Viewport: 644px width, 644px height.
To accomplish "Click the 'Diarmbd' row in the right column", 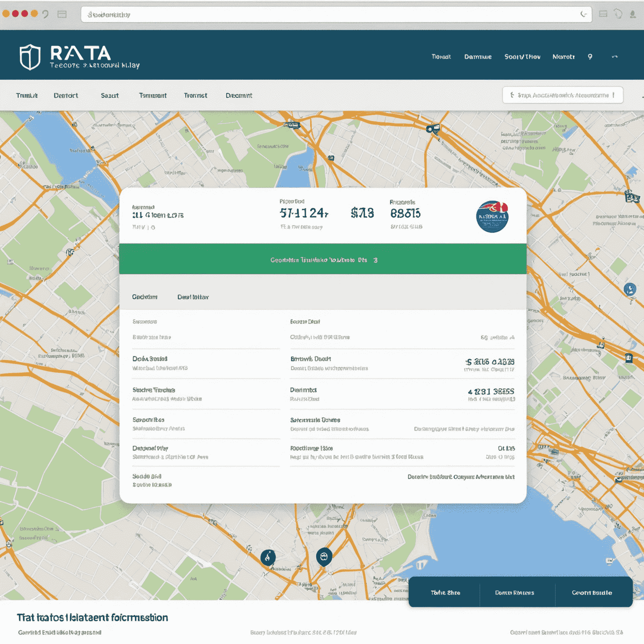I will 402,394.
